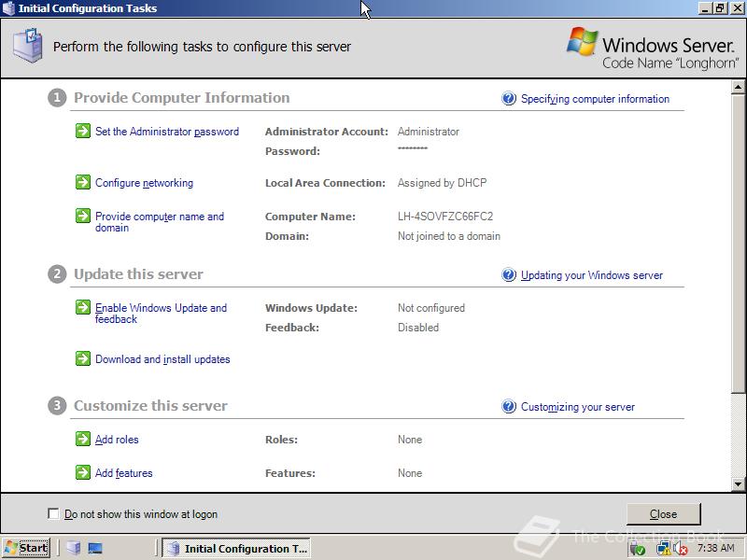Click the taskbar clock showing 7:38 AM
747x560 pixels.
coord(715,548)
